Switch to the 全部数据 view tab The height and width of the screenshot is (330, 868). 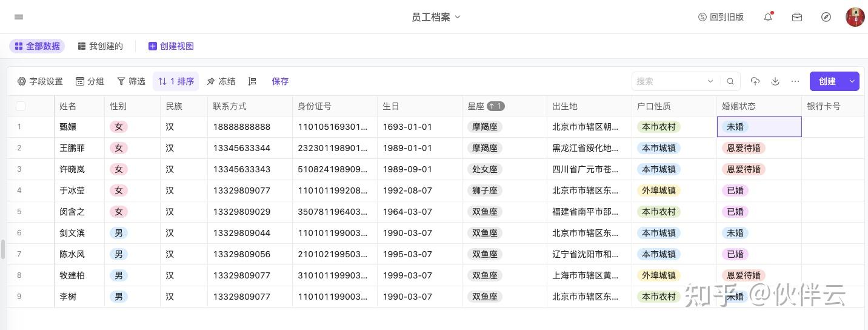(37, 46)
